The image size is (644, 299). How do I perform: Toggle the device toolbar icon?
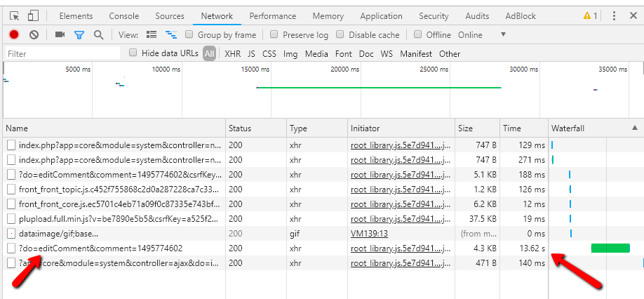(33, 15)
